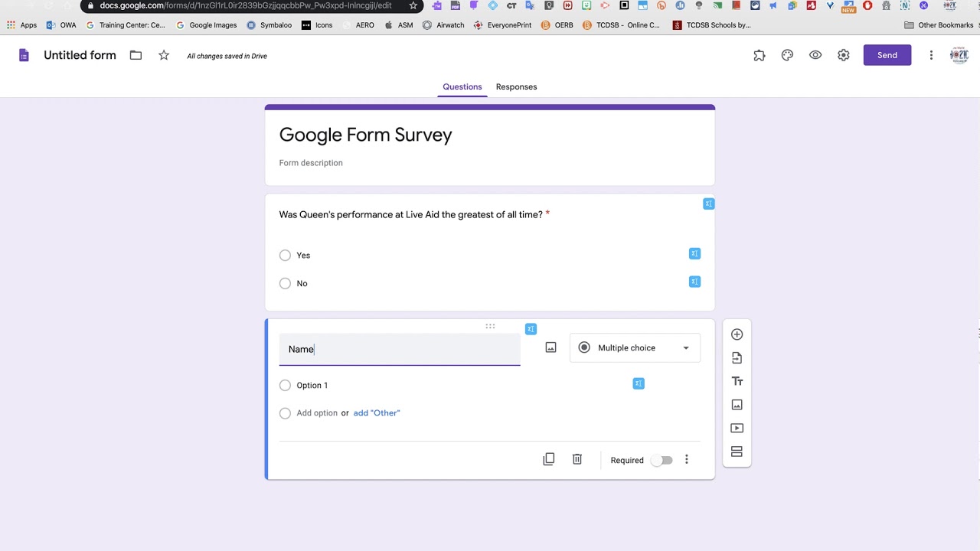Screen dimensions: 980x551
Task: Add a video to the form
Action: click(737, 429)
